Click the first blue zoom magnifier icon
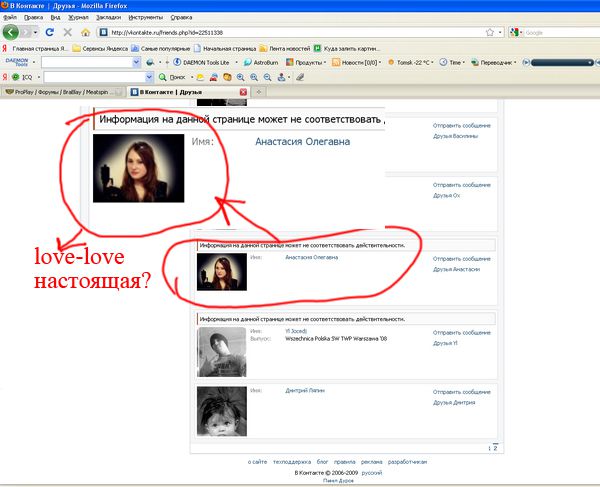600x487 pixels. [240, 77]
